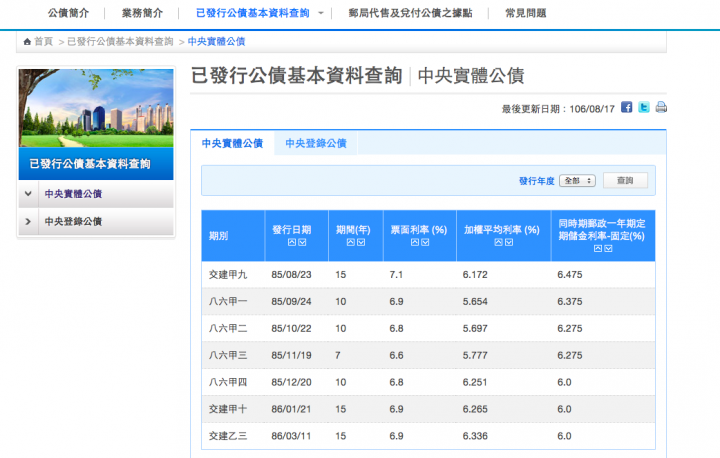Share page on Facebook

(627, 108)
